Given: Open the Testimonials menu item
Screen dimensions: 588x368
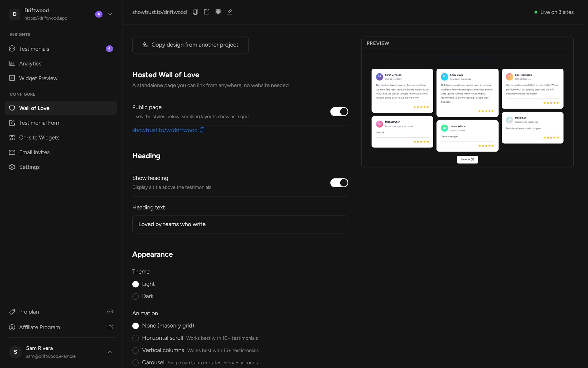Looking at the screenshot, I should (x=61, y=49).
